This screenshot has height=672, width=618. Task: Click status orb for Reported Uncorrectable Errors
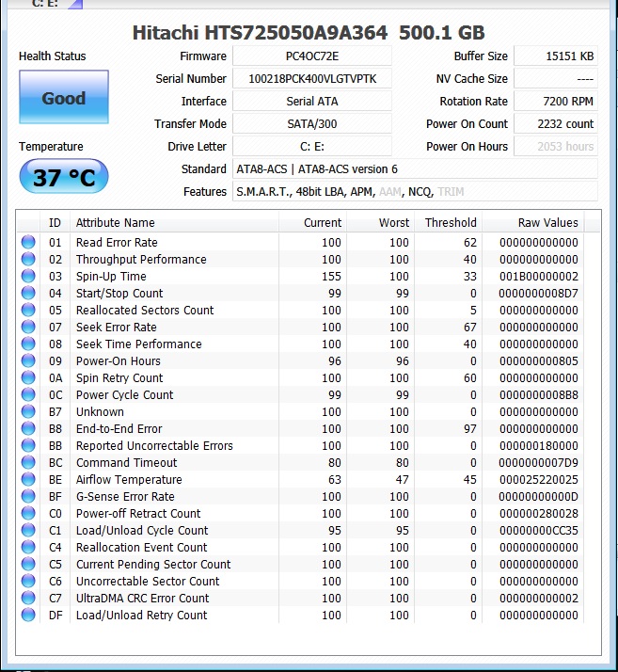click(x=28, y=445)
